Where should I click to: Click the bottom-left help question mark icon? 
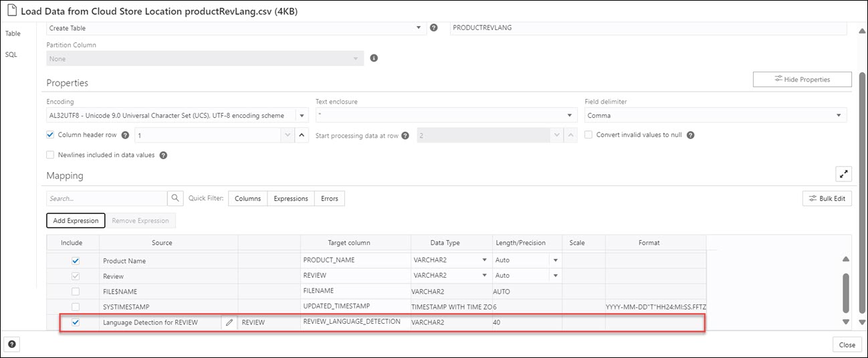point(13,345)
